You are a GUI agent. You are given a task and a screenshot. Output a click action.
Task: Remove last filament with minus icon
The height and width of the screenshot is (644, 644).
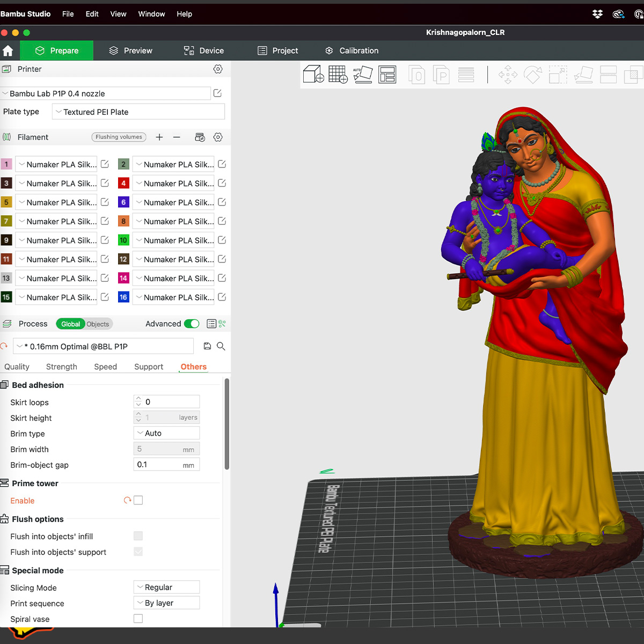point(177,137)
